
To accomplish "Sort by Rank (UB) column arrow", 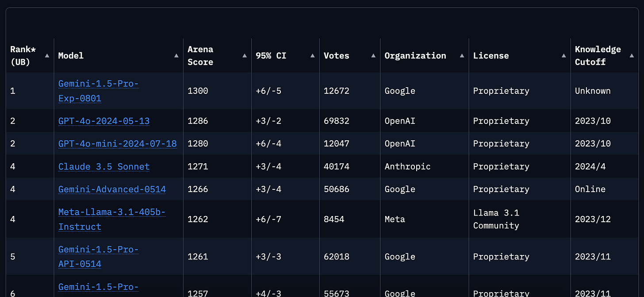I will (x=47, y=56).
